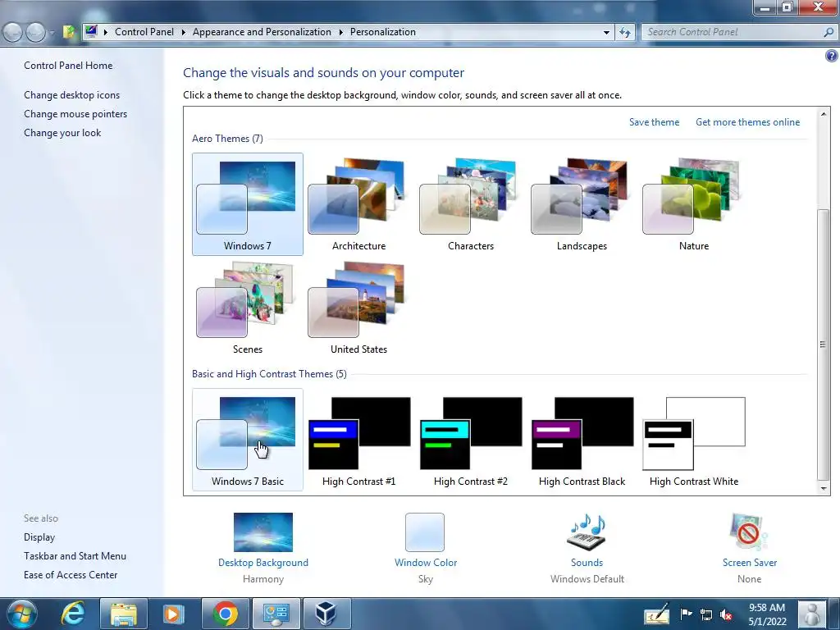The height and width of the screenshot is (630, 840).
Task: Click the taskbar clock showing 9:58 AM
Action: pos(767,614)
